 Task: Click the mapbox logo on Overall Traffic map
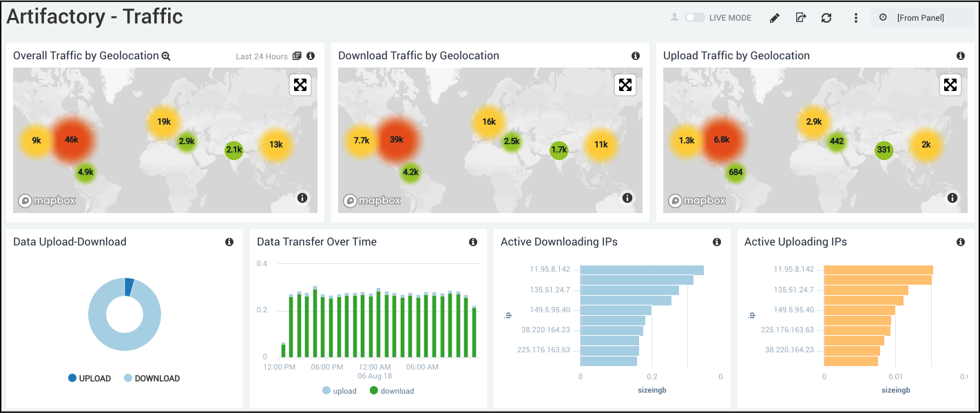[x=47, y=201]
